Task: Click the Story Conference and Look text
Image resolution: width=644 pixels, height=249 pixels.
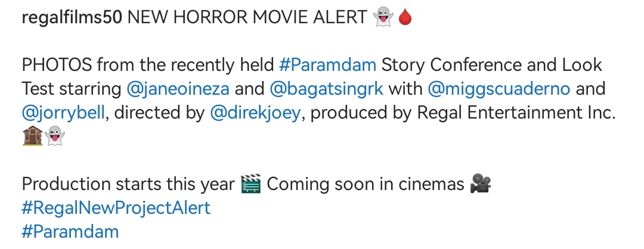Action: coord(491,65)
